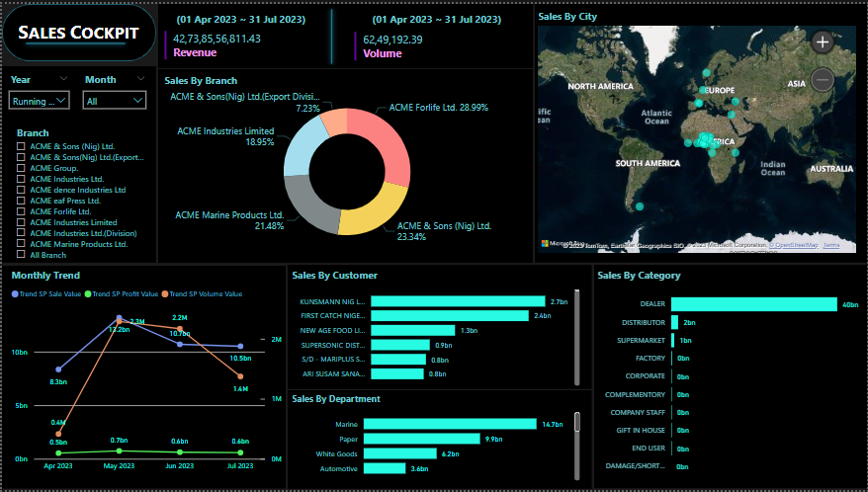Click Trend SP Profit Value legend item
The width and height of the screenshot is (868, 492).
[122, 293]
